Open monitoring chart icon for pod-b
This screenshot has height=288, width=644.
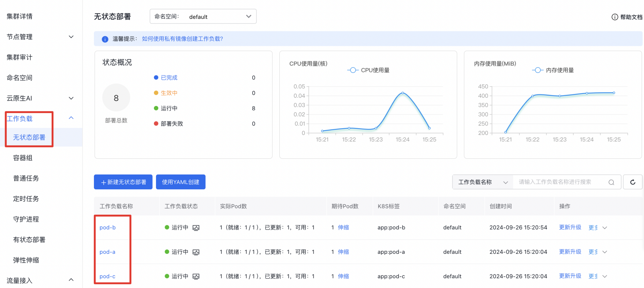(196, 228)
